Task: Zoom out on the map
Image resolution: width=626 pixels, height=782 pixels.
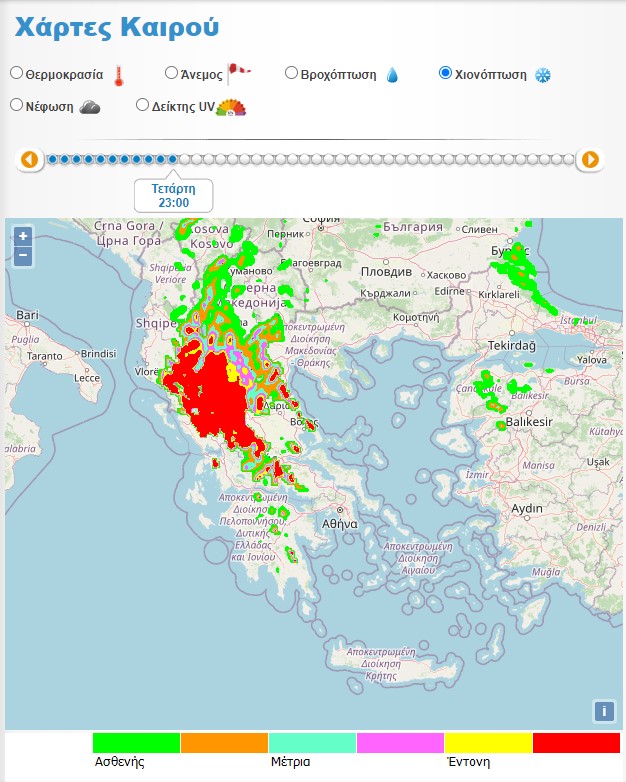Action: click(23, 256)
